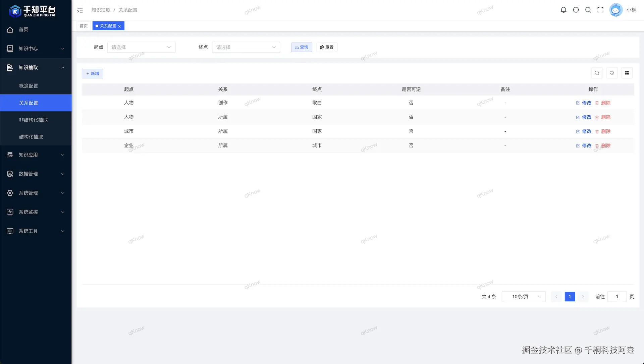
Task: Open column display settings grid icon
Action: tap(627, 73)
